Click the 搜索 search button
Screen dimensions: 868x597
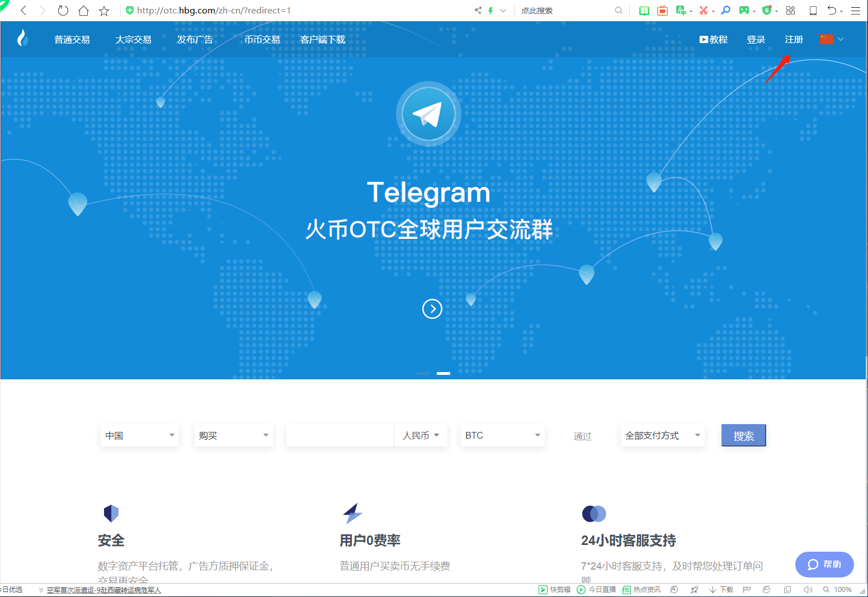point(744,435)
